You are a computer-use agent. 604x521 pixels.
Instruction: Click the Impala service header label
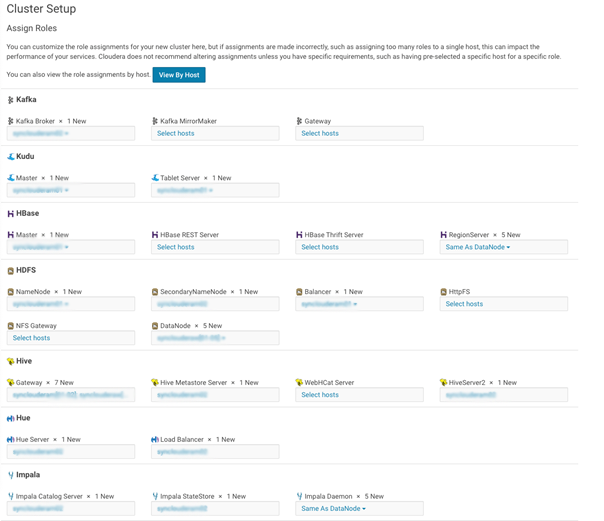28,475
